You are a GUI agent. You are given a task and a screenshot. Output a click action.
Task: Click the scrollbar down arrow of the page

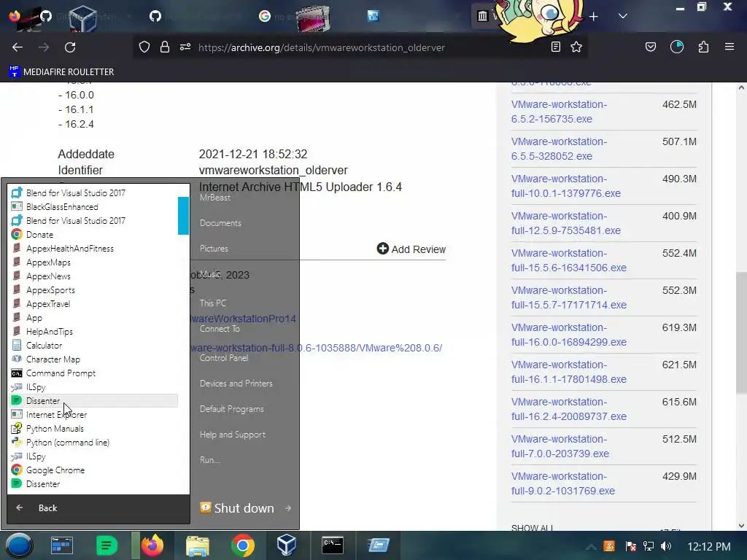741,526
